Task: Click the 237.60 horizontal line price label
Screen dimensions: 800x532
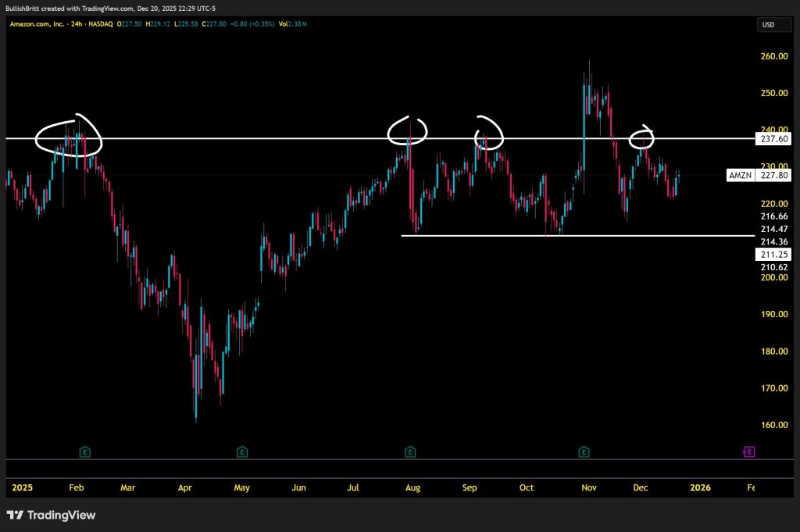Action: (773, 139)
